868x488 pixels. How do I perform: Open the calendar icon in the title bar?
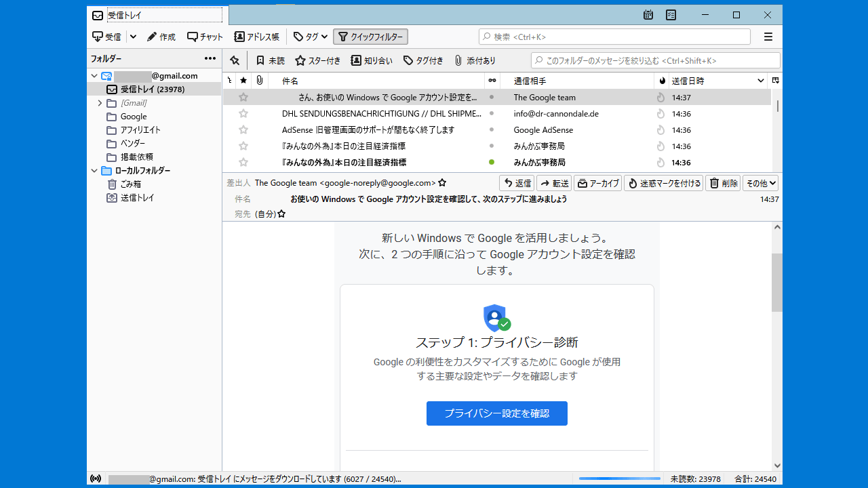pos(648,15)
